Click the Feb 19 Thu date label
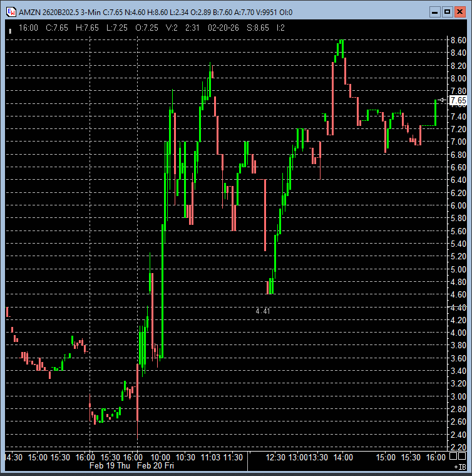 tap(110, 466)
